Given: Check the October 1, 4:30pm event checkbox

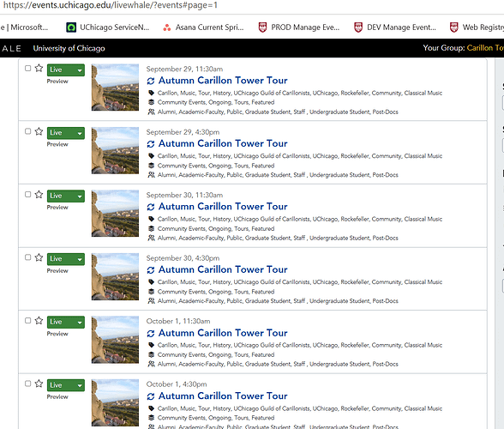Looking at the screenshot, I should (28, 384).
